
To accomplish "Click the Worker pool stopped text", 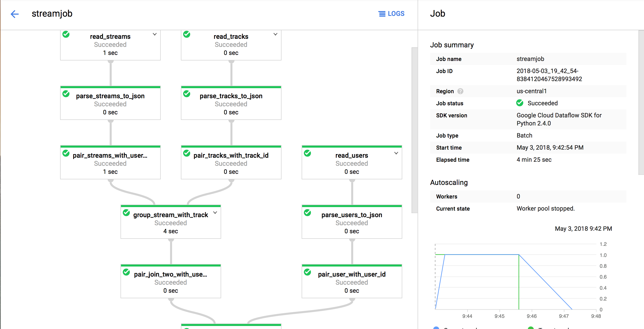I will tap(546, 209).
